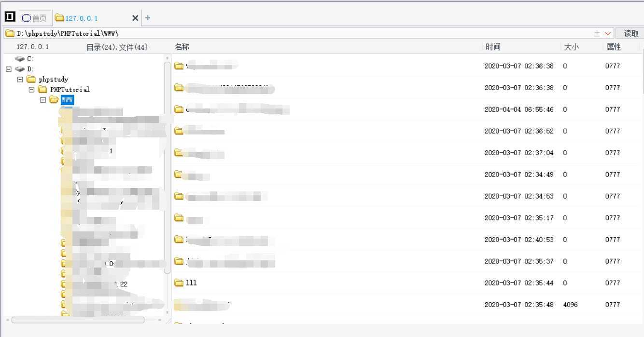The image size is (644, 337).
Task: Click the D: drive icon
Action: point(20,69)
